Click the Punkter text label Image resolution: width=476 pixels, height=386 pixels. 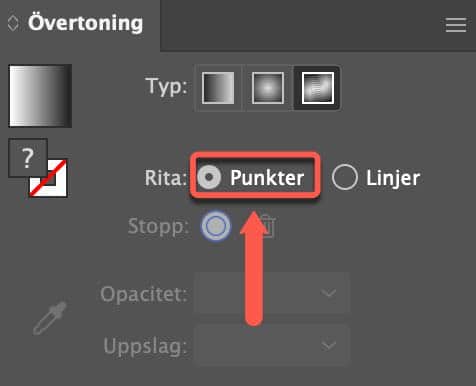pyautogui.click(x=267, y=177)
